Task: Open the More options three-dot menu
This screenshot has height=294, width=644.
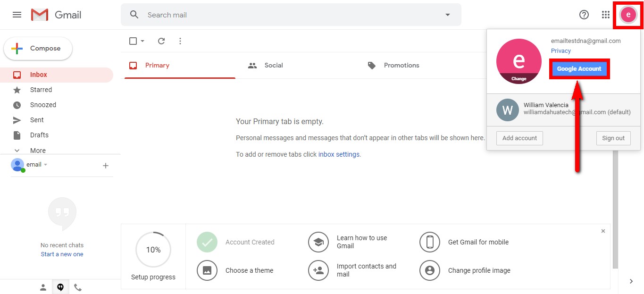Action: [x=180, y=41]
